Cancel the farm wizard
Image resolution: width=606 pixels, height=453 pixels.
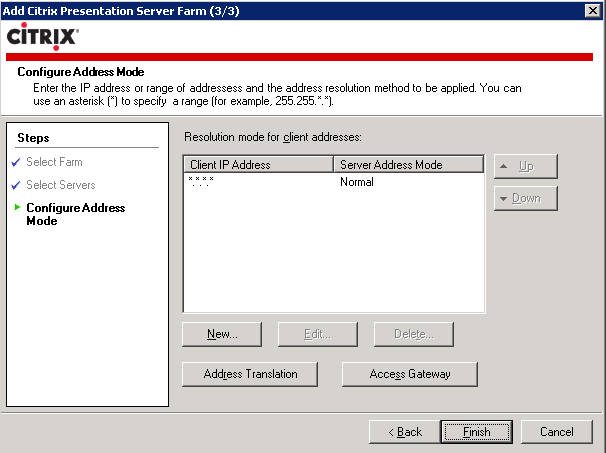pyautogui.click(x=557, y=431)
